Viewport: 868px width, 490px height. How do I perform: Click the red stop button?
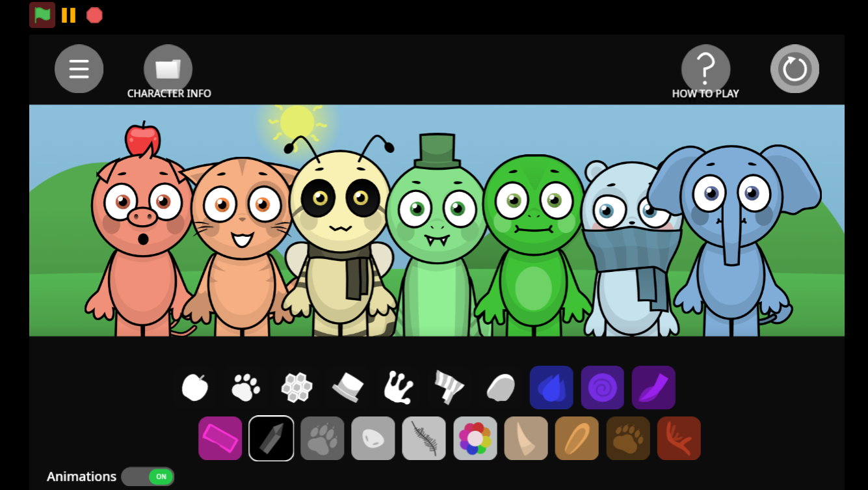pos(95,15)
